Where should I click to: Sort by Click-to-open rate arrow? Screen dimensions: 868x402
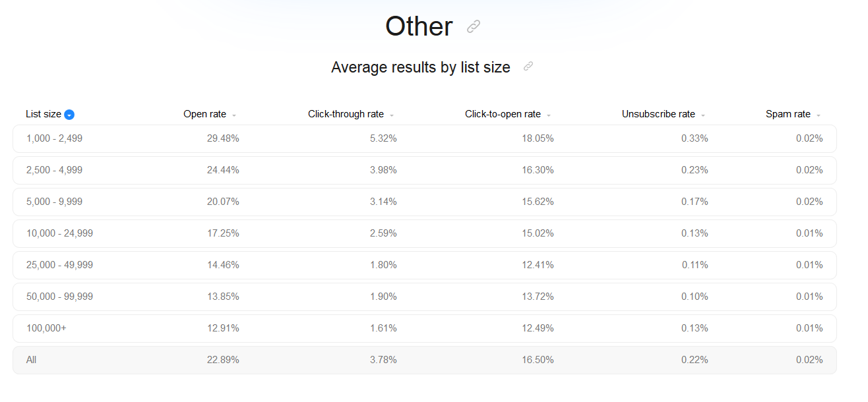pos(549,115)
